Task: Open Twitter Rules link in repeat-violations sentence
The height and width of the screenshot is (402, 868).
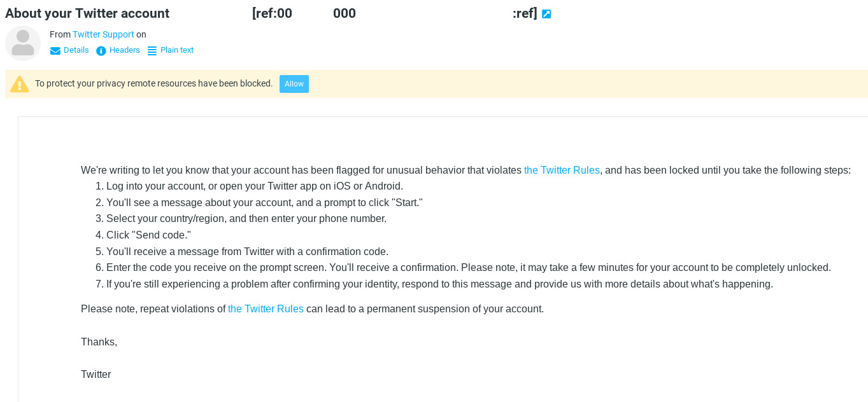Action: [x=266, y=308]
